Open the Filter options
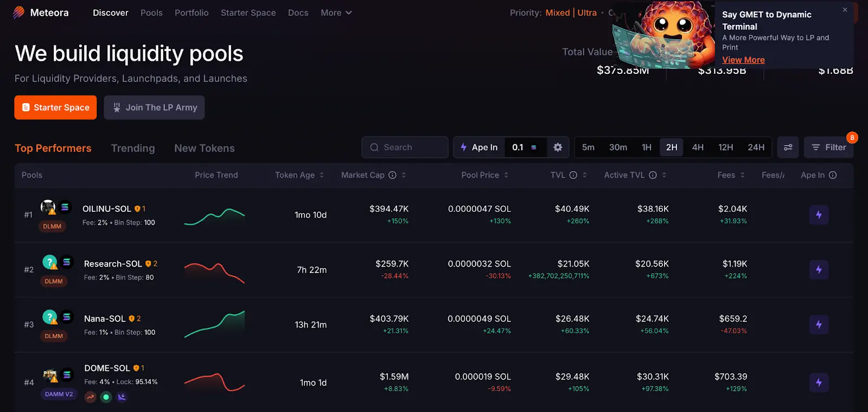 tap(828, 147)
